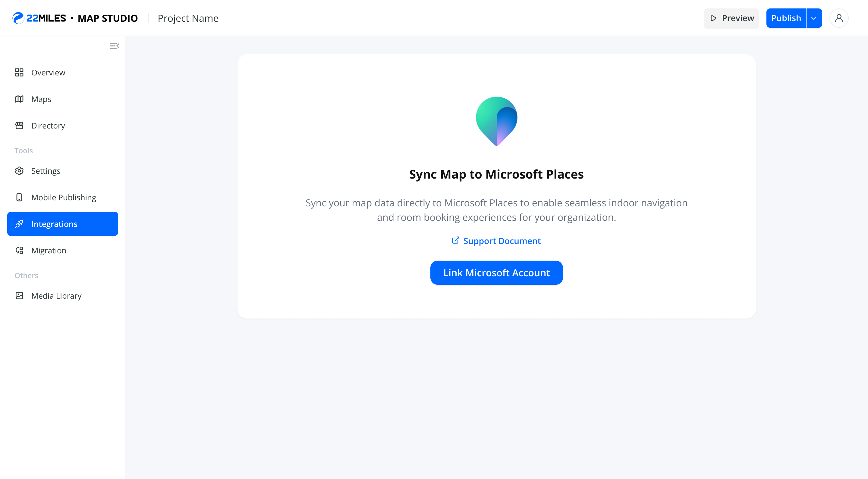Click the Integrations plug icon
This screenshot has width=868, height=479.
[19, 224]
